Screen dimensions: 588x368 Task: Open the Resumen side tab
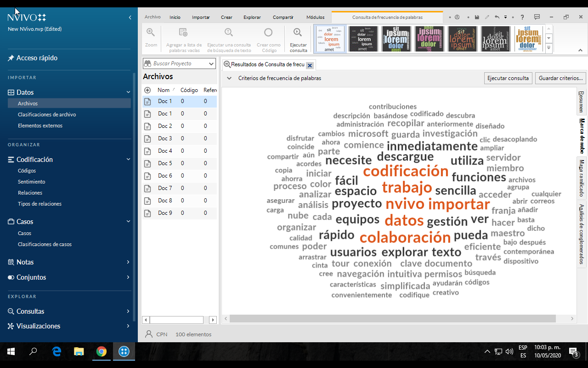click(582, 102)
